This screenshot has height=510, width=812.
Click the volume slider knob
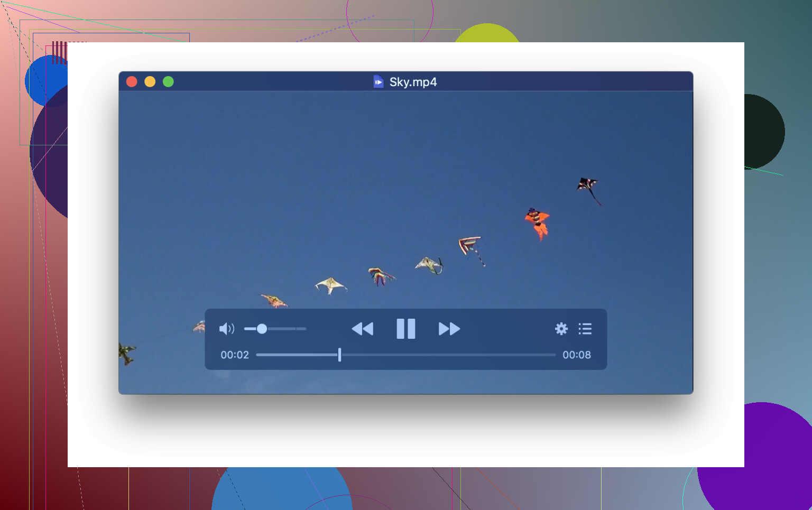tap(262, 329)
